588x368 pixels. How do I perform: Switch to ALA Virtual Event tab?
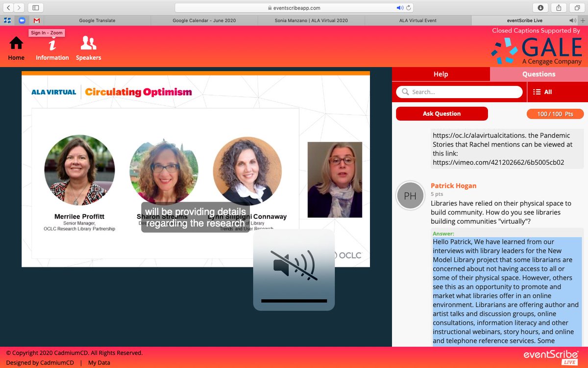417,21
